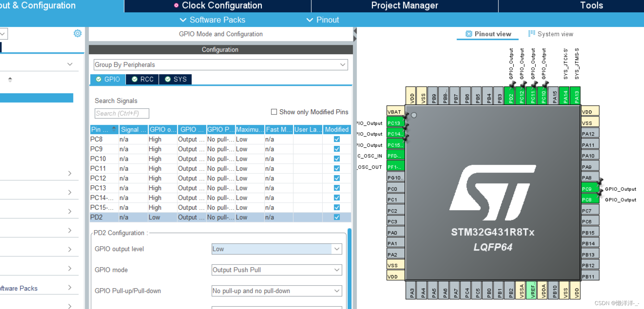Image resolution: width=644 pixels, height=309 pixels.
Task: Click the System view grid icon
Action: 531,33
